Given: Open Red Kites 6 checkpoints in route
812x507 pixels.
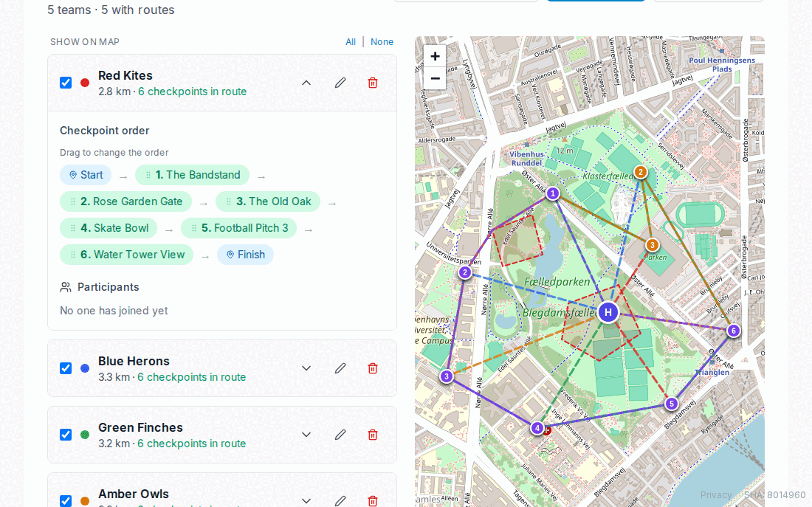Looking at the screenshot, I should click(x=192, y=92).
